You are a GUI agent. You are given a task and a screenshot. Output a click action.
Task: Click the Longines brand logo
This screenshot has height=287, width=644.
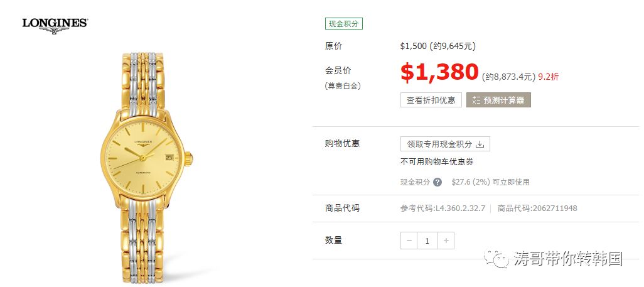[x=55, y=26]
